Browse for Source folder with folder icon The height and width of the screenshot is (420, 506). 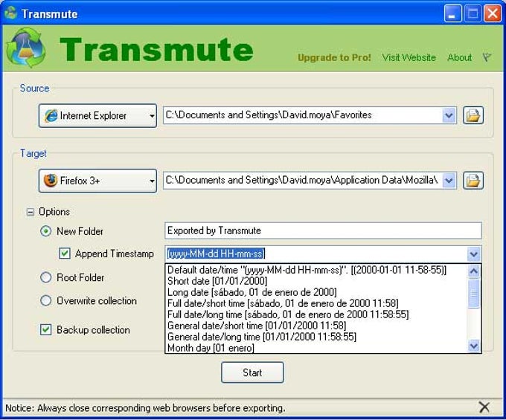pyautogui.click(x=473, y=115)
